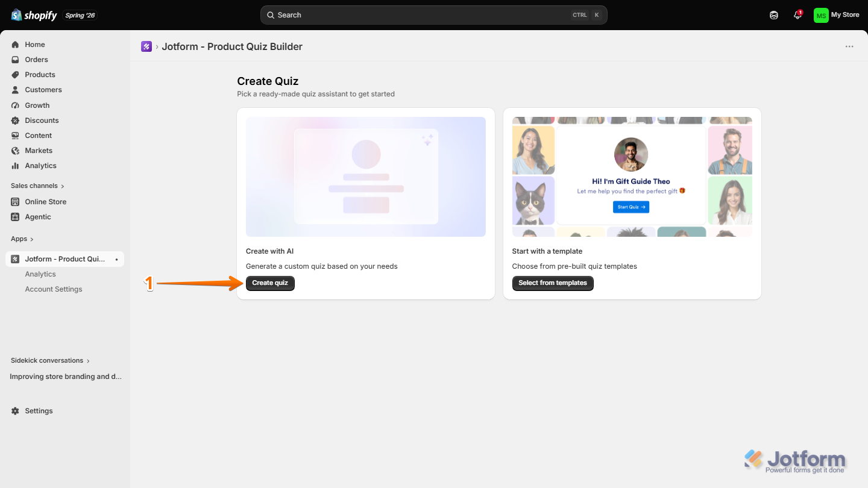The width and height of the screenshot is (868, 488).
Task: Open the Sidekick assistant icon
Action: (x=774, y=15)
